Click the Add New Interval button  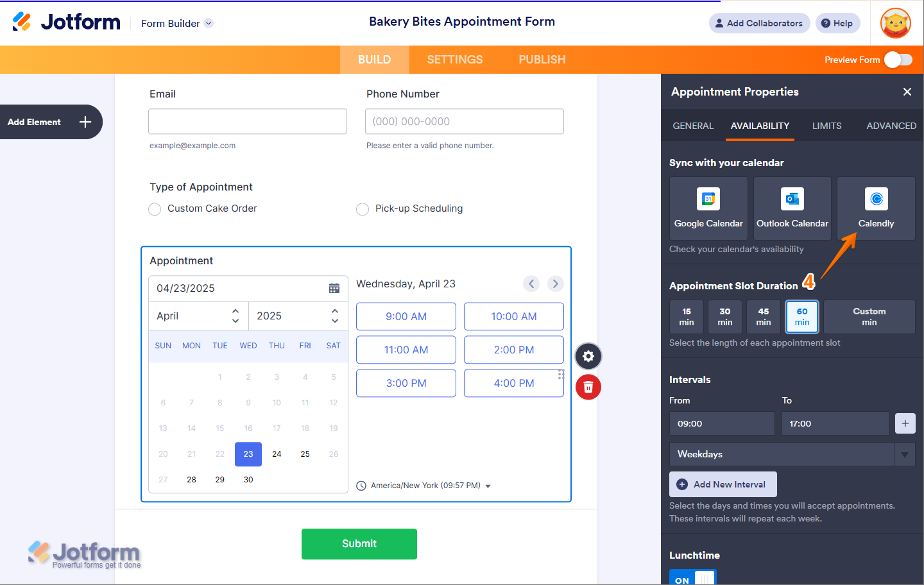(723, 484)
